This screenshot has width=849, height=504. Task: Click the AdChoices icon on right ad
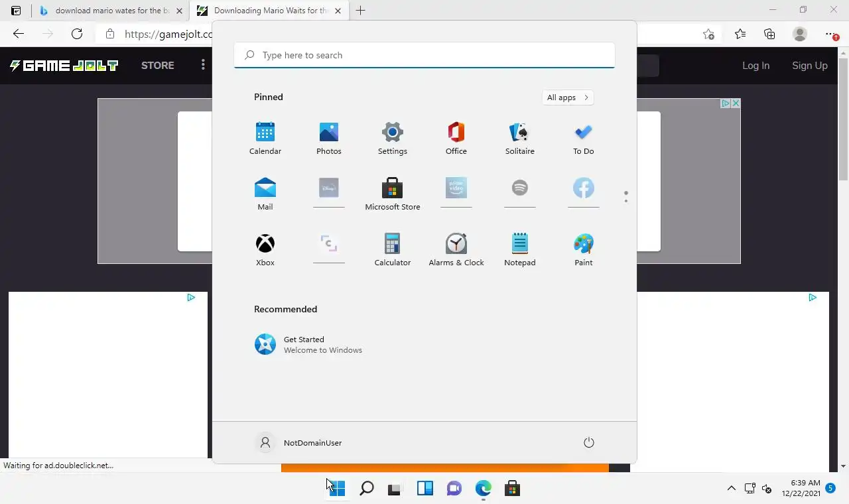[813, 297]
